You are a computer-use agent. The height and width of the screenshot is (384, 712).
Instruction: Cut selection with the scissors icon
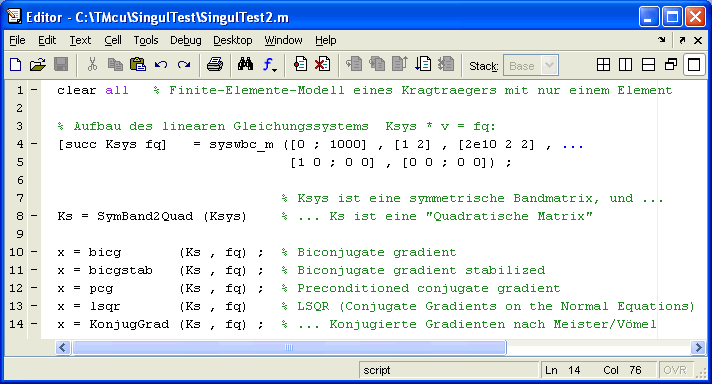92,65
